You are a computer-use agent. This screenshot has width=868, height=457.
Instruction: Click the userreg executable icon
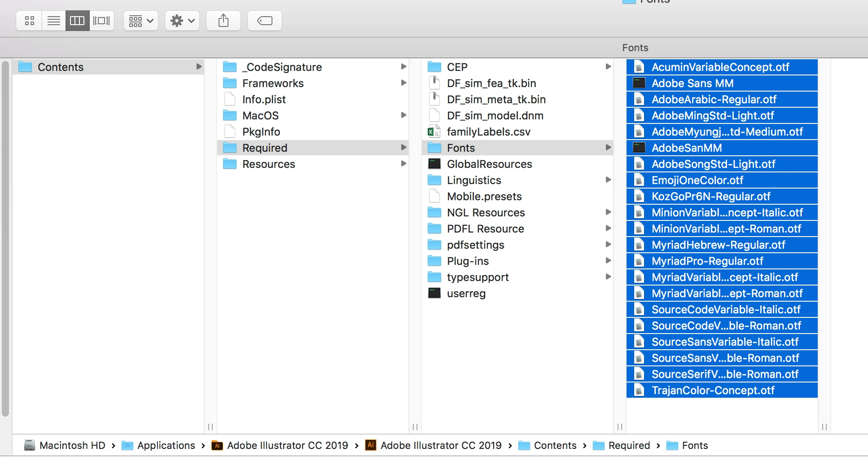click(x=434, y=293)
